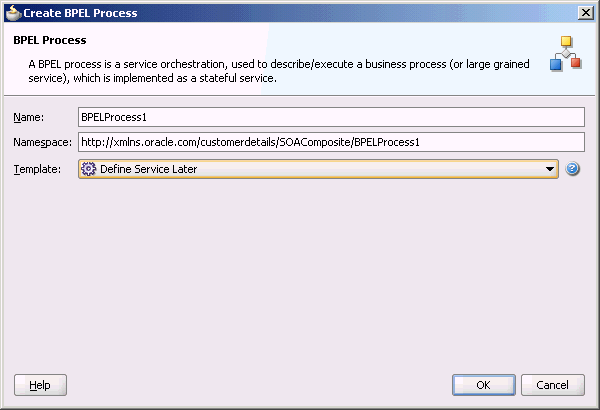Click the Template: label
The height and width of the screenshot is (410, 600).
[x=37, y=169]
